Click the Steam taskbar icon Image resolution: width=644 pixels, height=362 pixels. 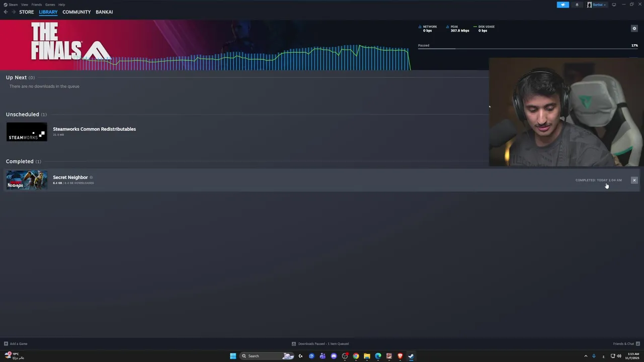tap(411, 356)
